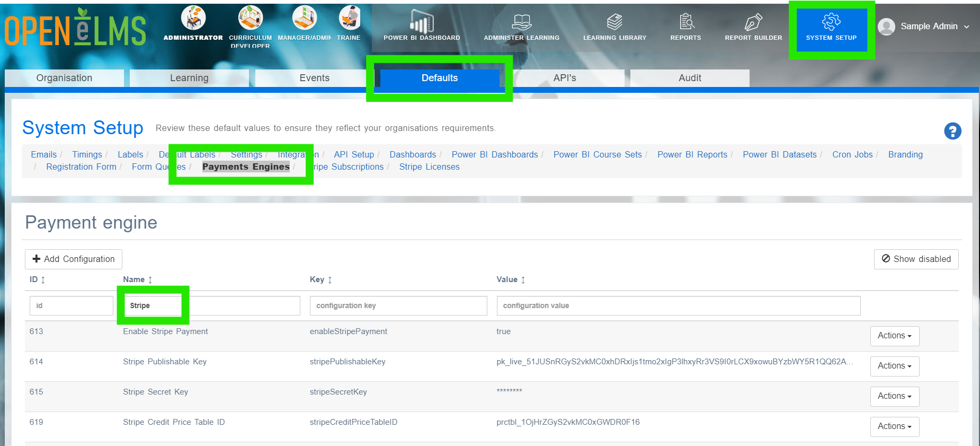Open System Setup gear icon
980x446 pixels.
tap(831, 22)
